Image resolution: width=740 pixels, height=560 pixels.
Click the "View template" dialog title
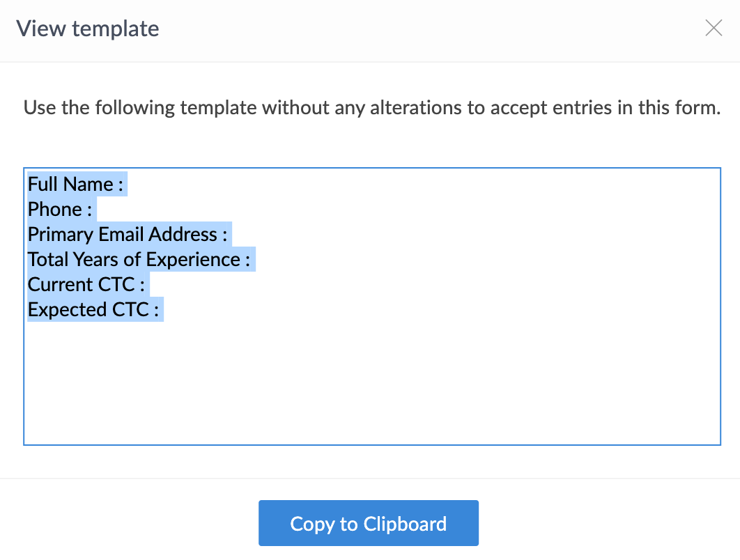(x=88, y=29)
